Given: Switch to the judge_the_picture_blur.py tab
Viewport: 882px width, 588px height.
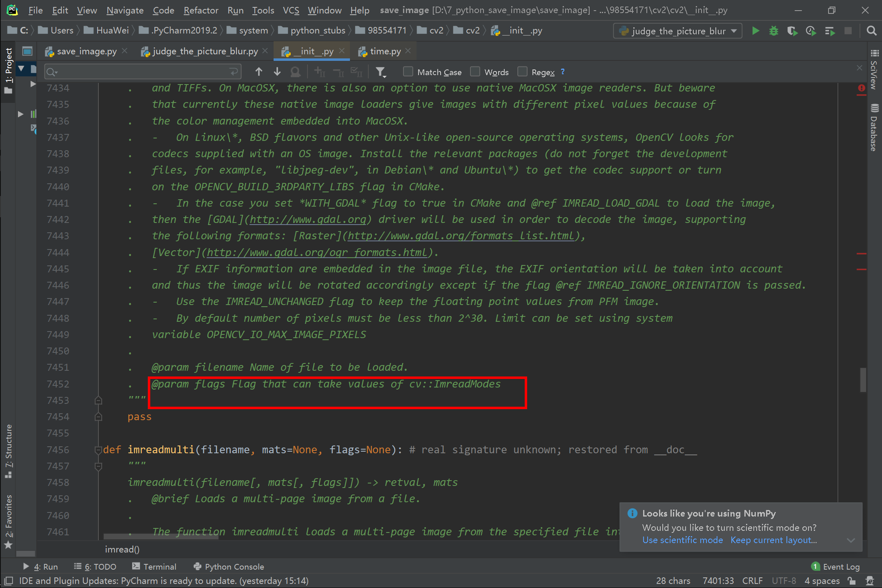Looking at the screenshot, I should 205,51.
